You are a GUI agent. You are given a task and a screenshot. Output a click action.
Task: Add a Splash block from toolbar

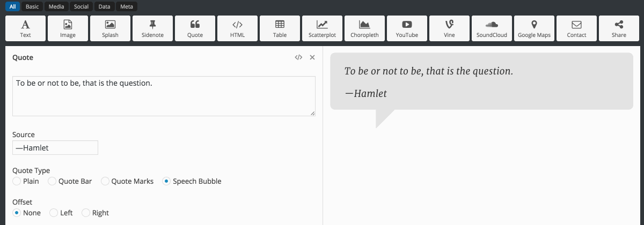click(110, 28)
